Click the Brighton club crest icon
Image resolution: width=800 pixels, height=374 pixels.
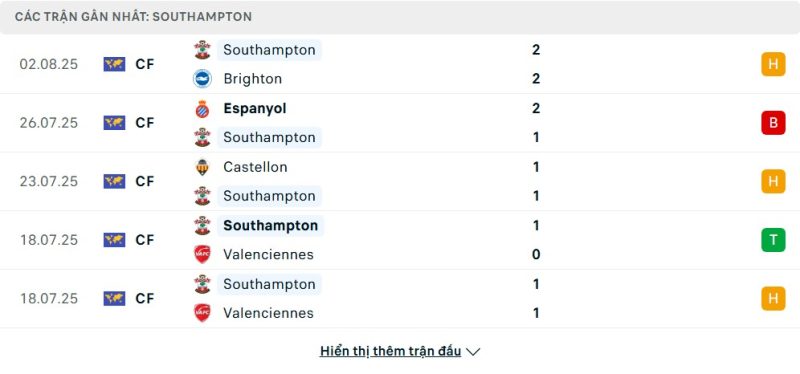[x=203, y=79]
